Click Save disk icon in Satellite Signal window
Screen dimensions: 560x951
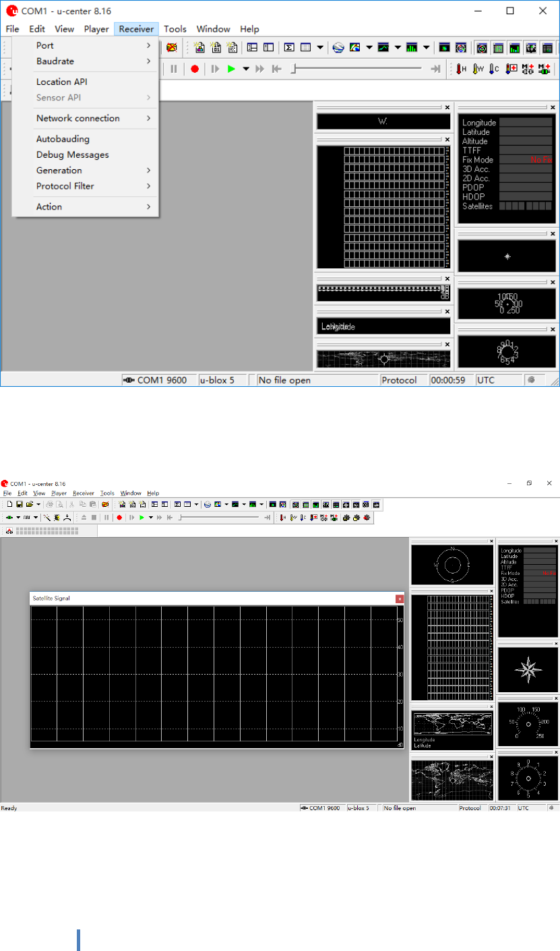click(x=19, y=504)
